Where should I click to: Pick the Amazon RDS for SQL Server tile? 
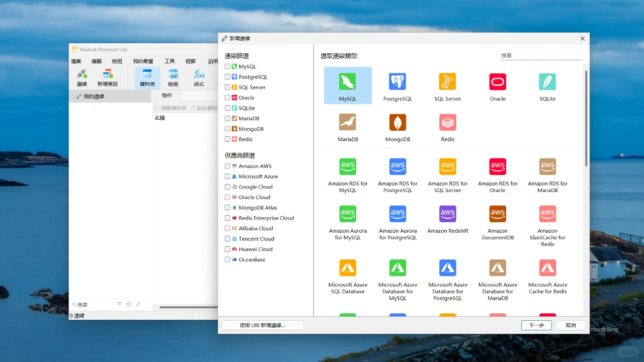pyautogui.click(x=448, y=175)
